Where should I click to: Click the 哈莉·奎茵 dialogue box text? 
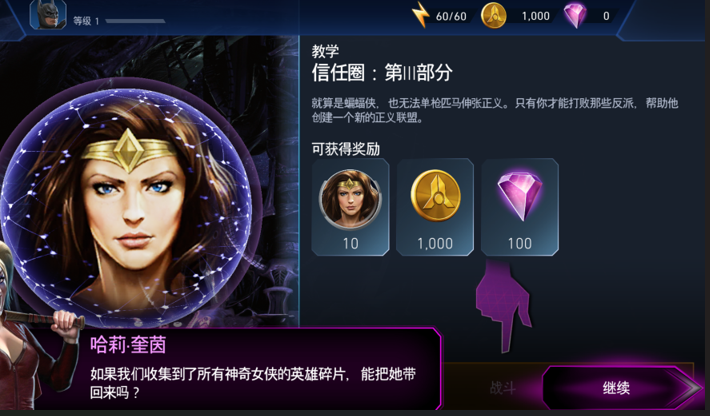pos(252,383)
